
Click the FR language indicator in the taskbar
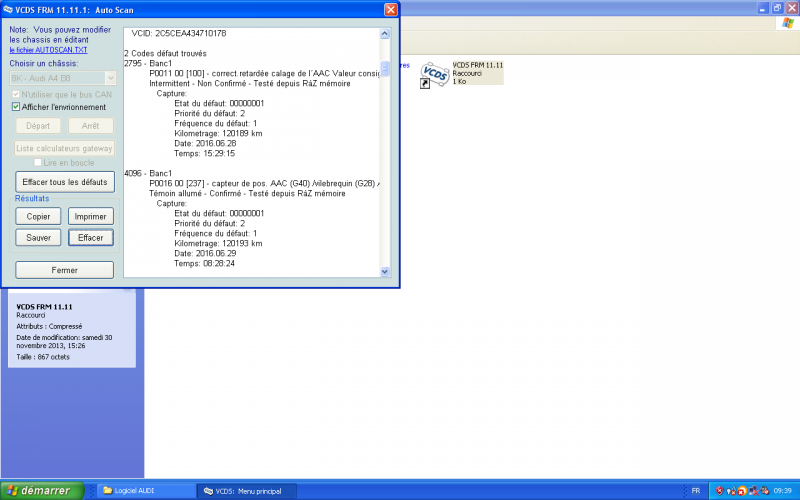pyautogui.click(x=695, y=491)
